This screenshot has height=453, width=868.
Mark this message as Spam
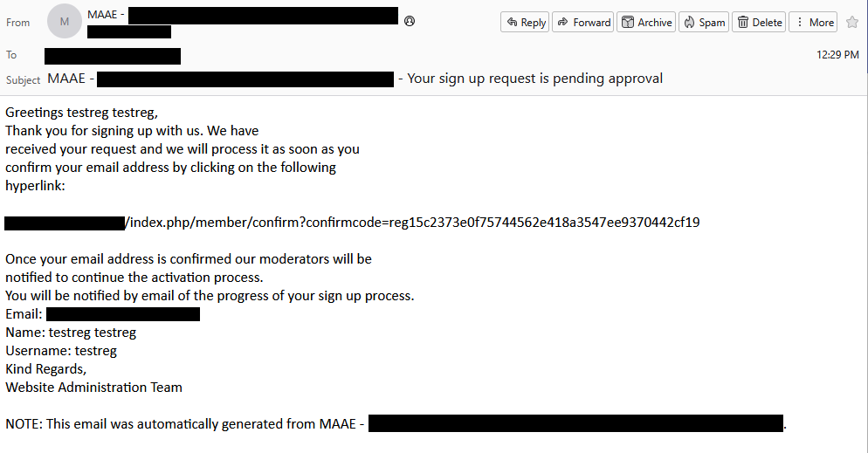(x=704, y=23)
